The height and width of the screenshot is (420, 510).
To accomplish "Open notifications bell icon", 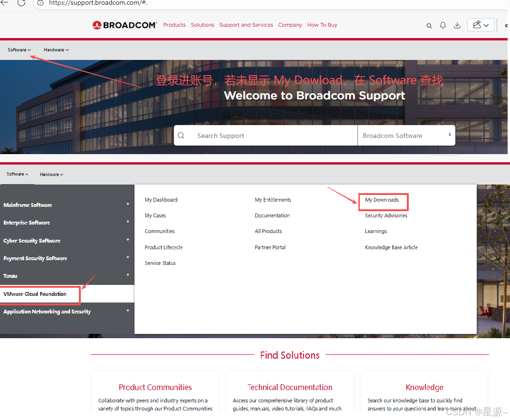I will tap(443, 25).
